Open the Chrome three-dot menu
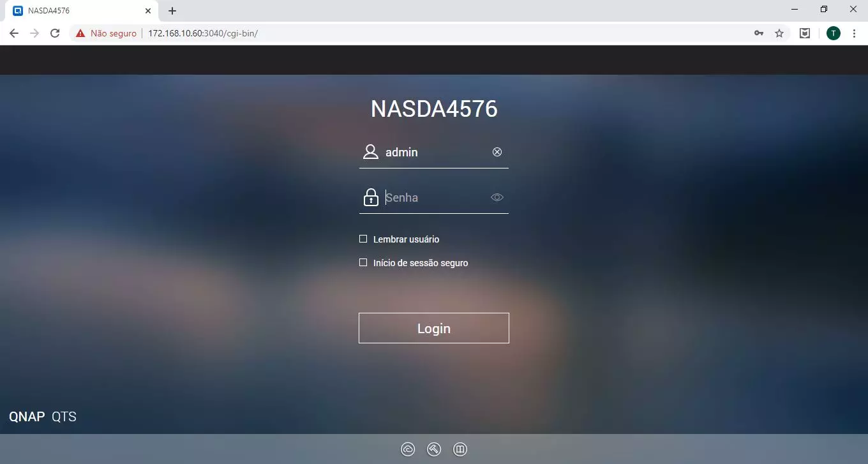The width and height of the screenshot is (868, 464). [854, 33]
